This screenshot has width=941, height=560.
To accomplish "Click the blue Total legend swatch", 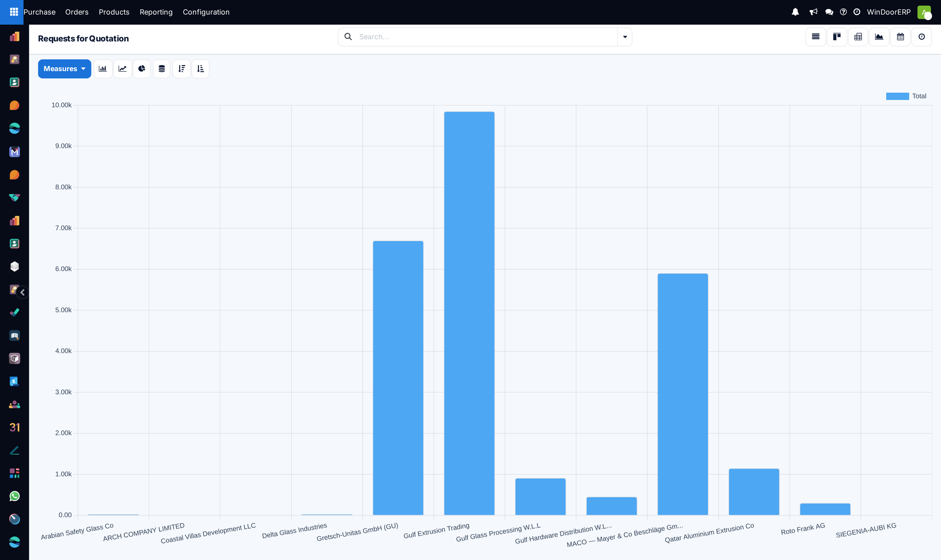I will [897, 96].
